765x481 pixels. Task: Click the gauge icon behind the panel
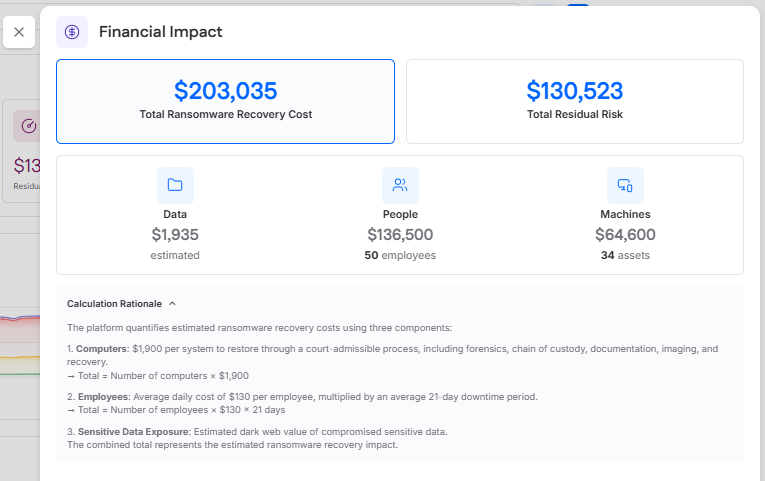[27, 126]
